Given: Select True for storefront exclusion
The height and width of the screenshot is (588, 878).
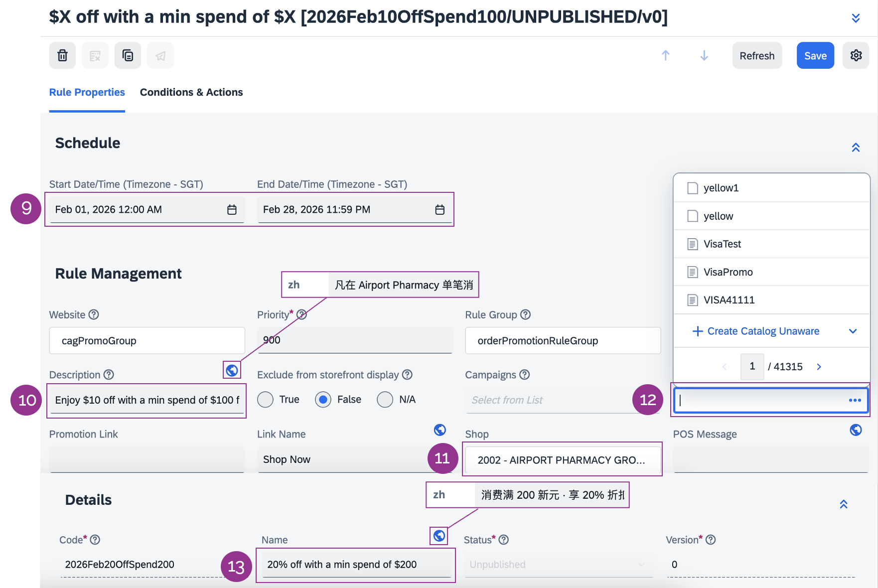Looking at the screenshot, I should coord(266,400).
